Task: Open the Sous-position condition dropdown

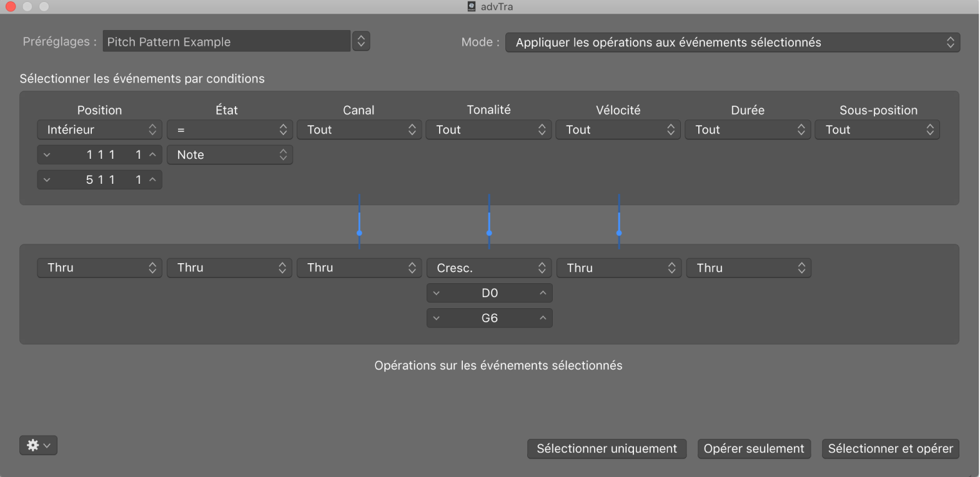Action: [x=877, y=129]
